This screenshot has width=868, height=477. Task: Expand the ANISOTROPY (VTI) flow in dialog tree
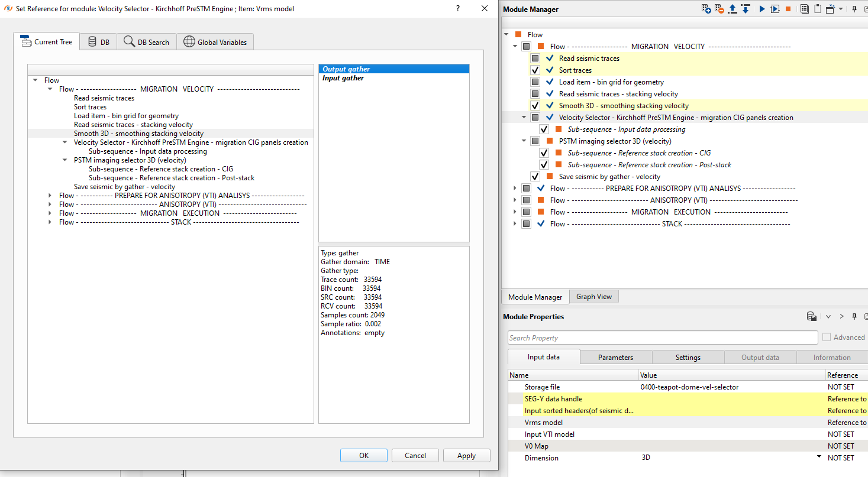point(51,205)
